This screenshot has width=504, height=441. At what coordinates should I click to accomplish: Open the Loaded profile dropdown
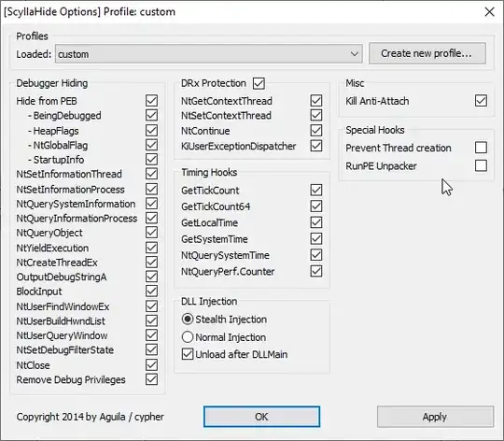point(209,53)
